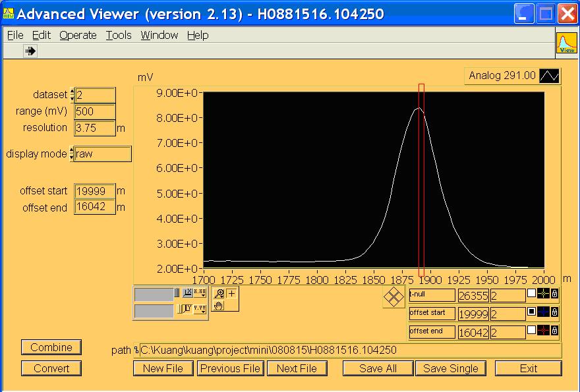The width and height of the screenshot is (580, 392).
Task: Open the Window menu
Action: [x=159, y=35]
